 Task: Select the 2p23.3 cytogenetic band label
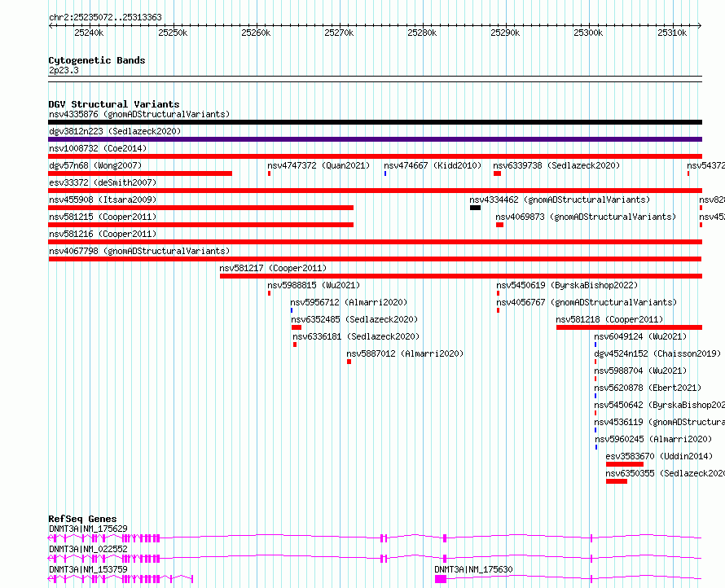[64, 70]
